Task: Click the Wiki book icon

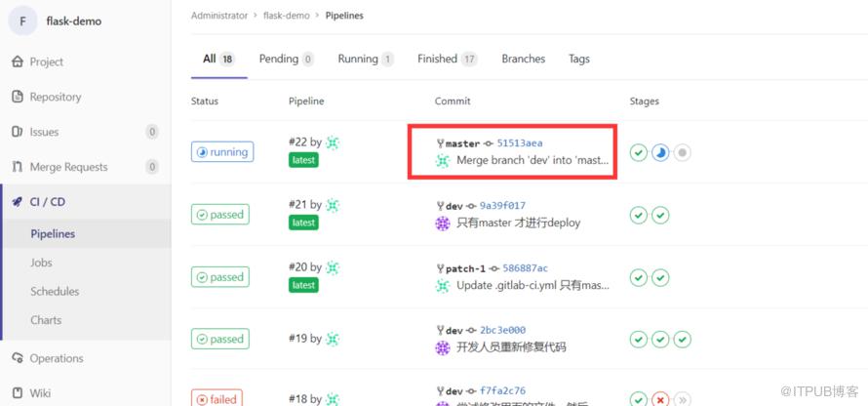Action: click(18, 392)
